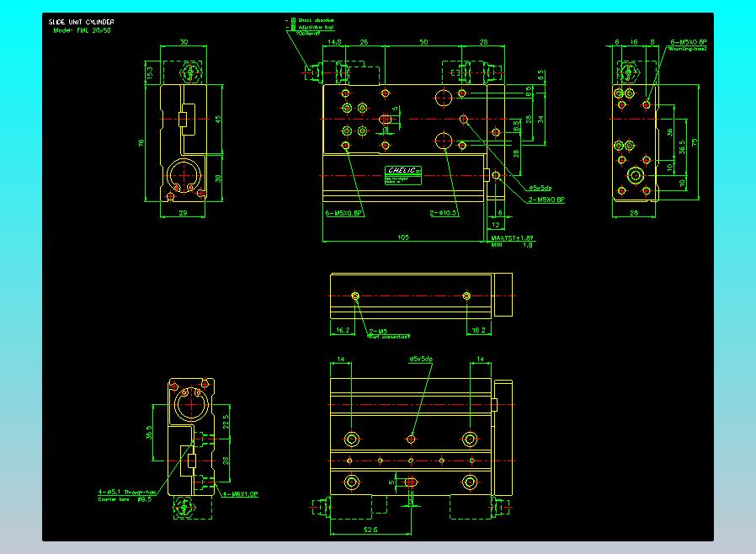The image size is (756, 554).
Task: Click the "Shock absorber" legend text
Action: (316, 20)
